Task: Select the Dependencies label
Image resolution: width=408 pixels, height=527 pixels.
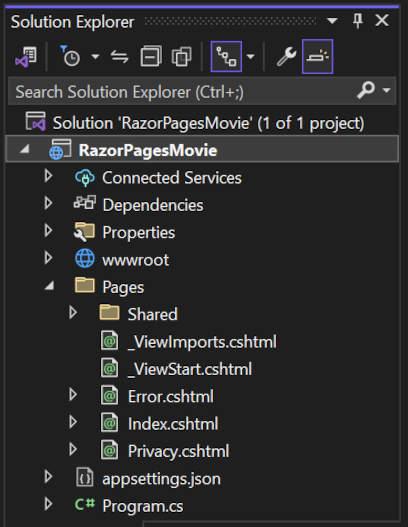Action: tap(153, 205)
